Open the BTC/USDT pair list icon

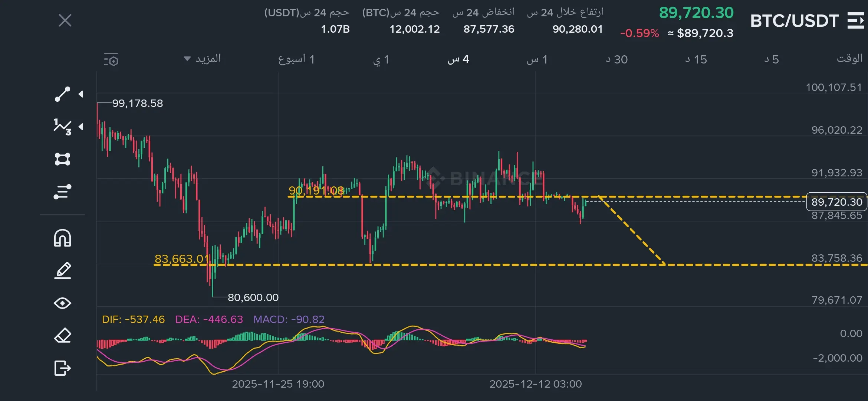coord(855,20)
